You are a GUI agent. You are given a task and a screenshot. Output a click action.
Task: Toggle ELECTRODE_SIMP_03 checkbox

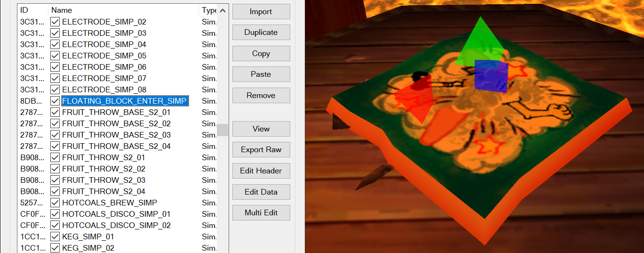[55, 33]
